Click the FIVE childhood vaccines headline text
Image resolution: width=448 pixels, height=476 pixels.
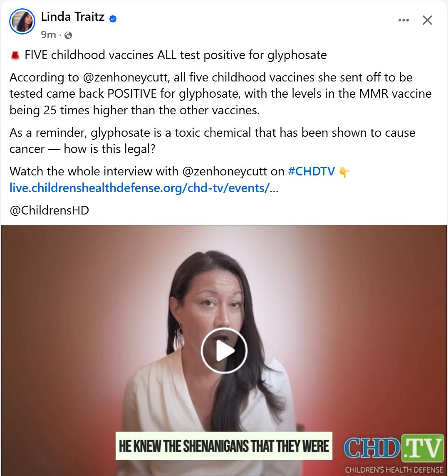click(176, 55)
